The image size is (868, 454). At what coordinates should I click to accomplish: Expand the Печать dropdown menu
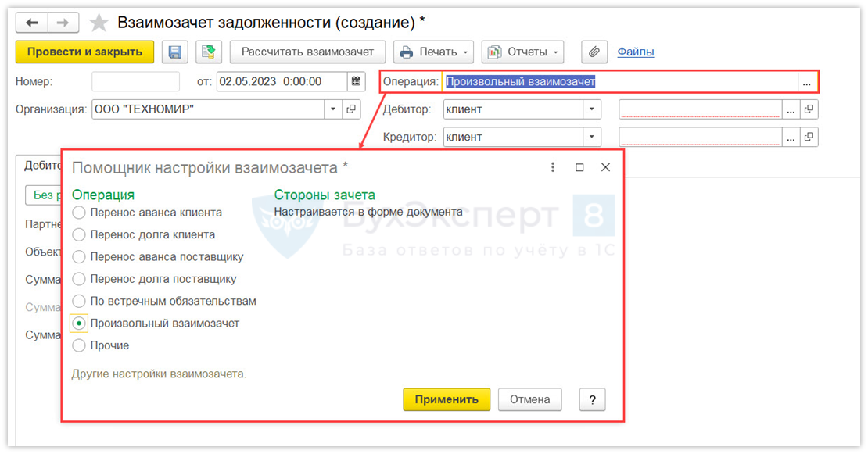click(433, 52)
